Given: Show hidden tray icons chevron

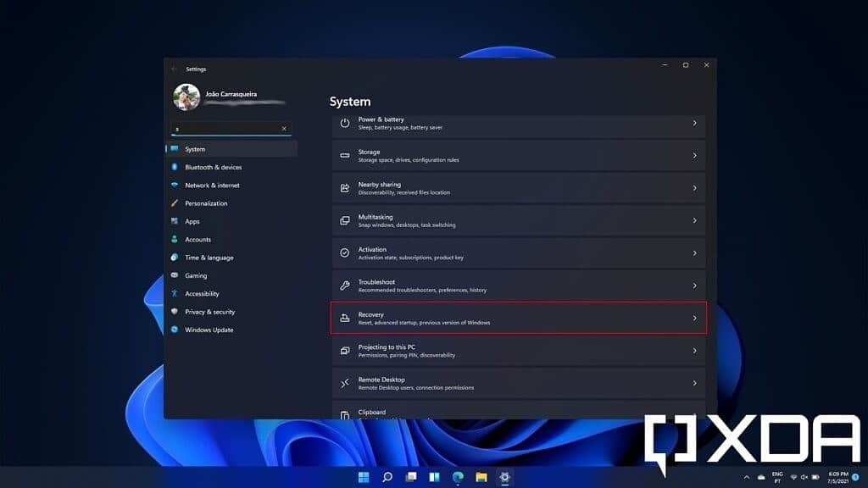Looking at the screenshot, I should point(747,477).
